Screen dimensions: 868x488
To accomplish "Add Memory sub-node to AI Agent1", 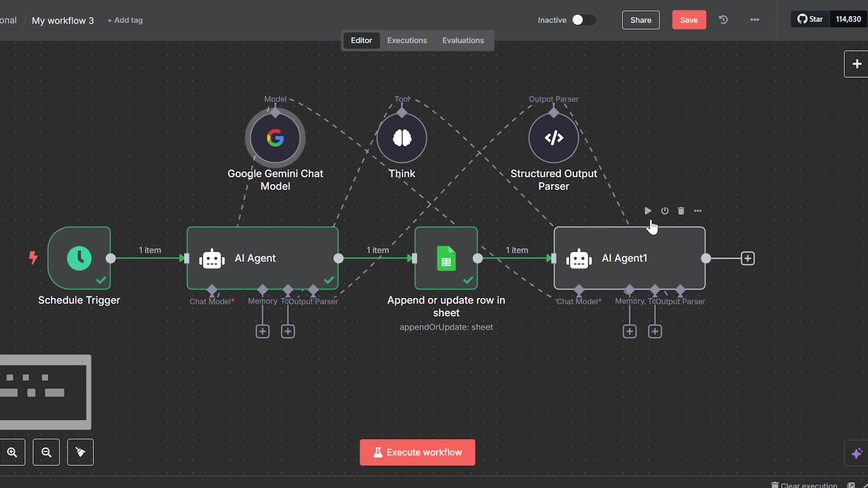I will [x=630, y=331].
